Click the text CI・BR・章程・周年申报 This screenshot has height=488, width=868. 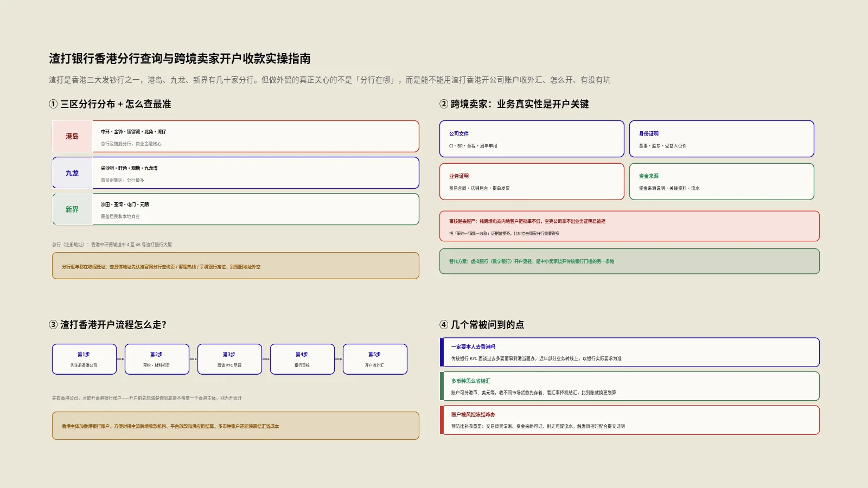click(473, 146)
